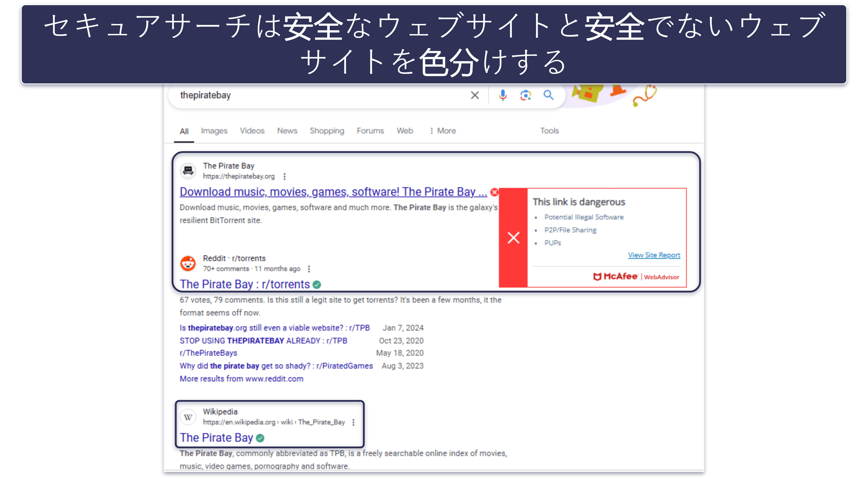868x479 pixels.
Task: Click the 'Oct 23, 2020' date entry
Action: click(401, 340)
